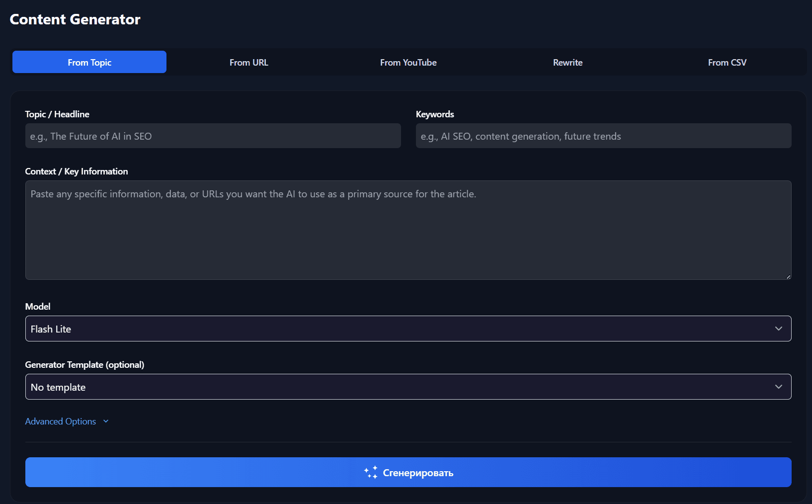This screenshot has height=504, width=812.
Task: Click the No template option text
Action: (x=58, y=387)
